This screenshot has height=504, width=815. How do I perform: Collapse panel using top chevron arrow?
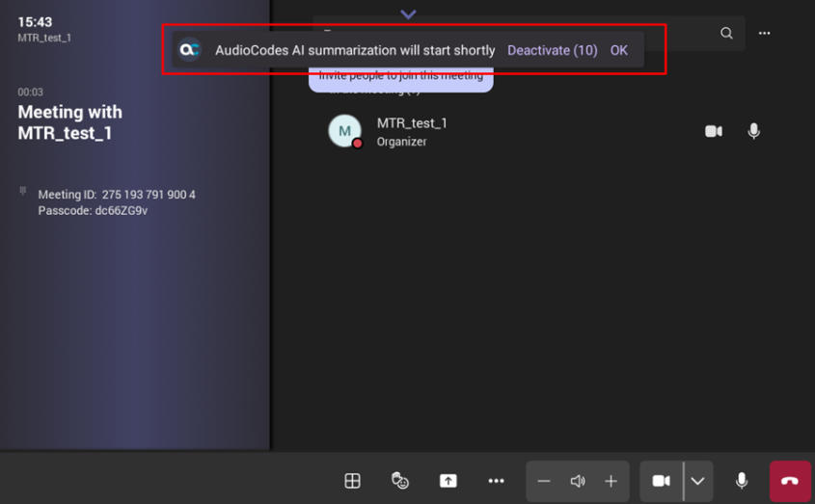tap(408, 14)
